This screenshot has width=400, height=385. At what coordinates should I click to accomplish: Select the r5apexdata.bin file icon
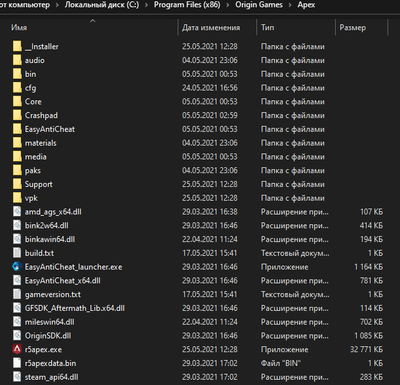(x=17, y=363)
